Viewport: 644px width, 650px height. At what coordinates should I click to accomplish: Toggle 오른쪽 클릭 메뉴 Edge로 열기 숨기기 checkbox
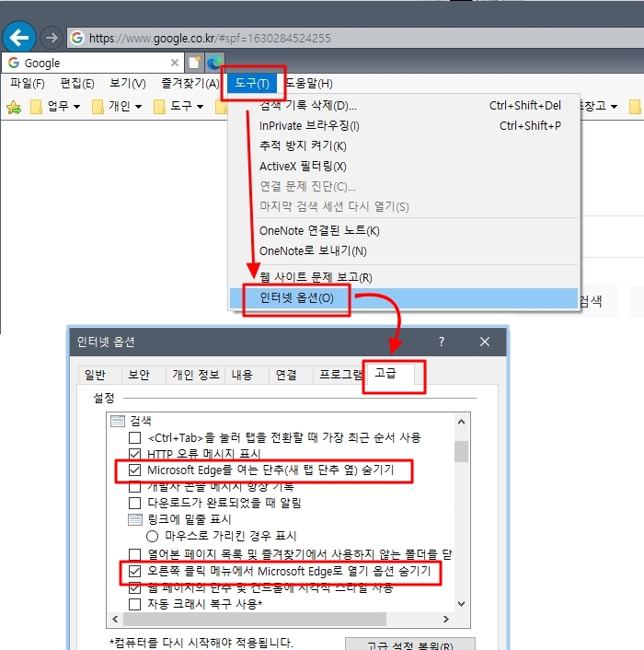coord(134,571)
